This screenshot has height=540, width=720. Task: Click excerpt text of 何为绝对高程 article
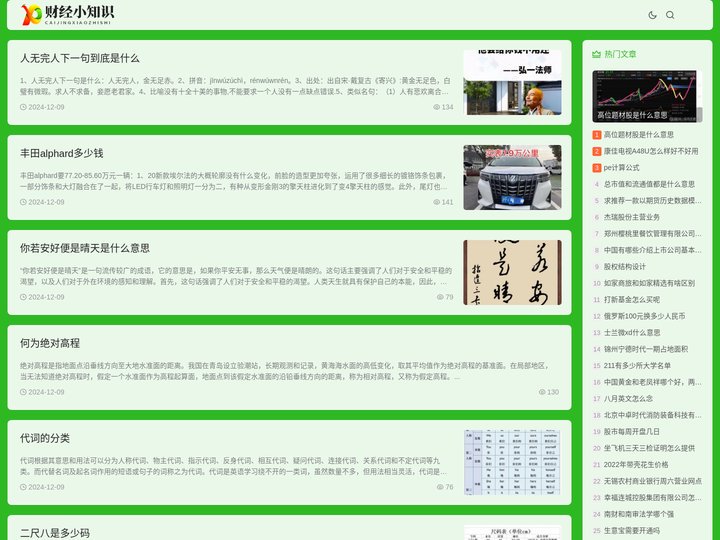[x=285, y=371]
